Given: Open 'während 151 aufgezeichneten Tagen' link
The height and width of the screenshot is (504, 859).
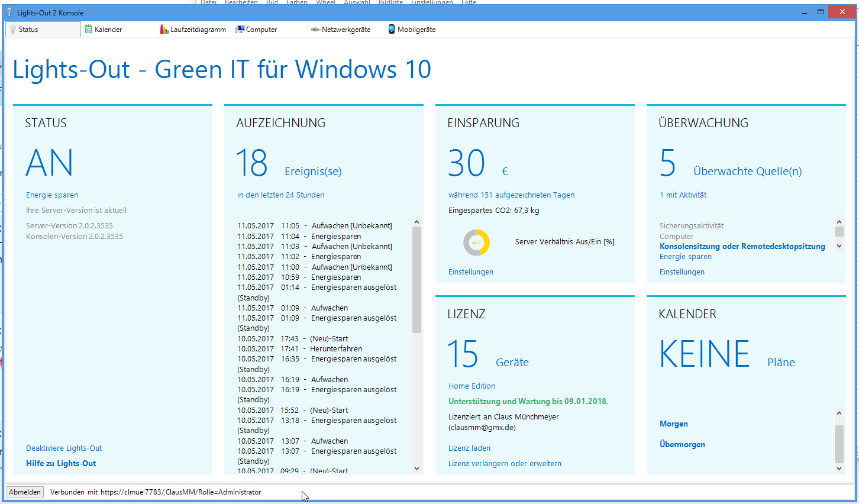Looking at the screenshot, I should click(511, 195).
